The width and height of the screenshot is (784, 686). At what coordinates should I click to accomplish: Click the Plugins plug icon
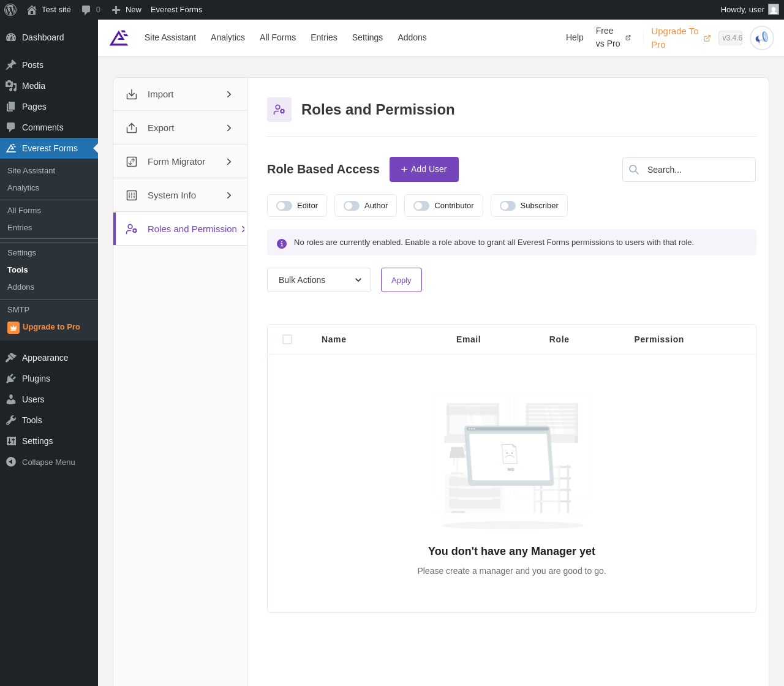pos(11,379)
